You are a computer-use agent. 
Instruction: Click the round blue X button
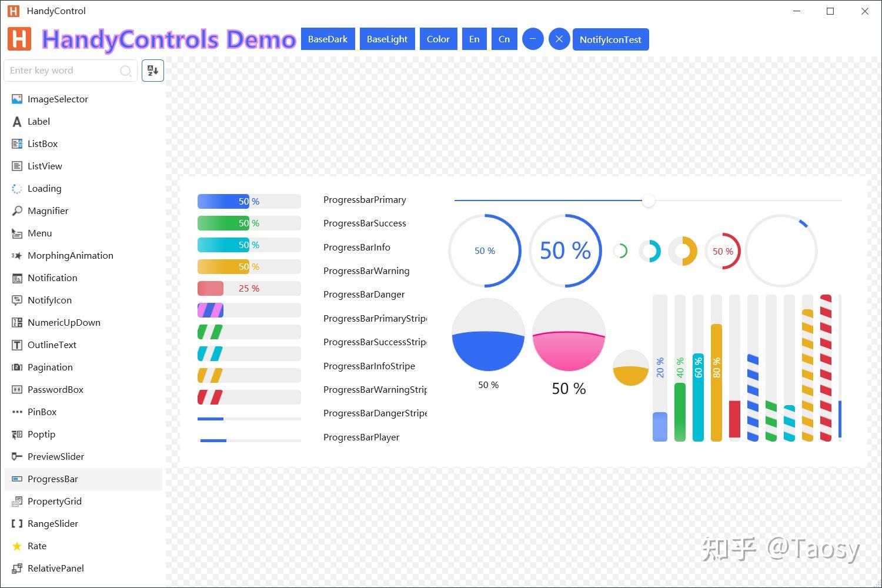pos(559,39)
